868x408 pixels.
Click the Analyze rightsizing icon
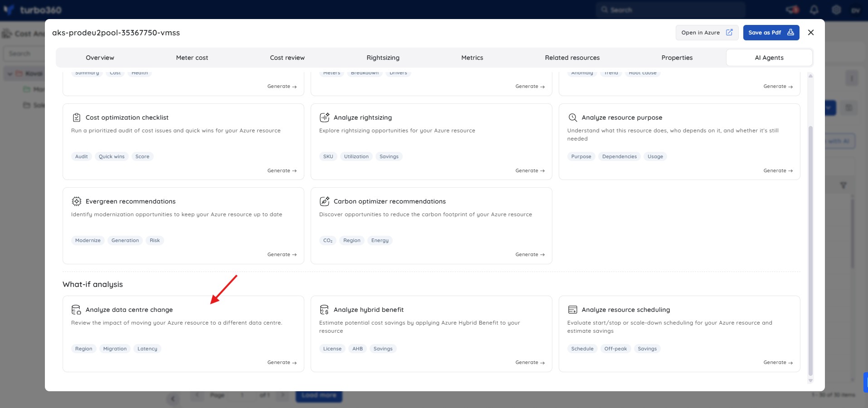point(325,117)
